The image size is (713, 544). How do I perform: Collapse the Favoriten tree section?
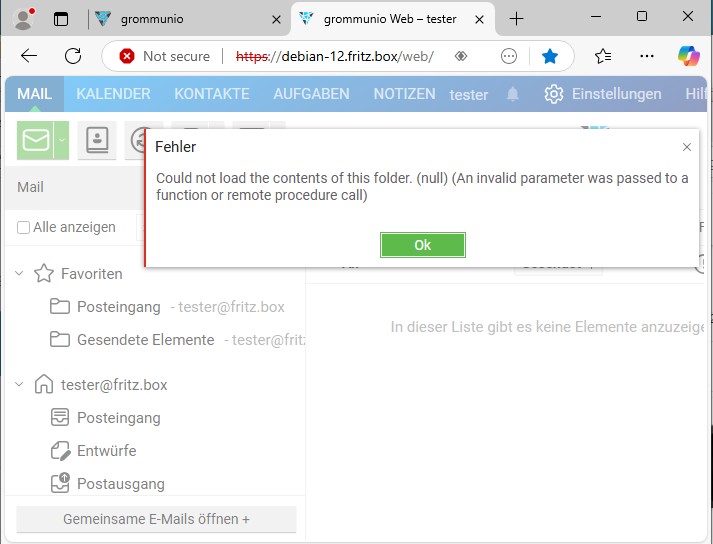20,273
